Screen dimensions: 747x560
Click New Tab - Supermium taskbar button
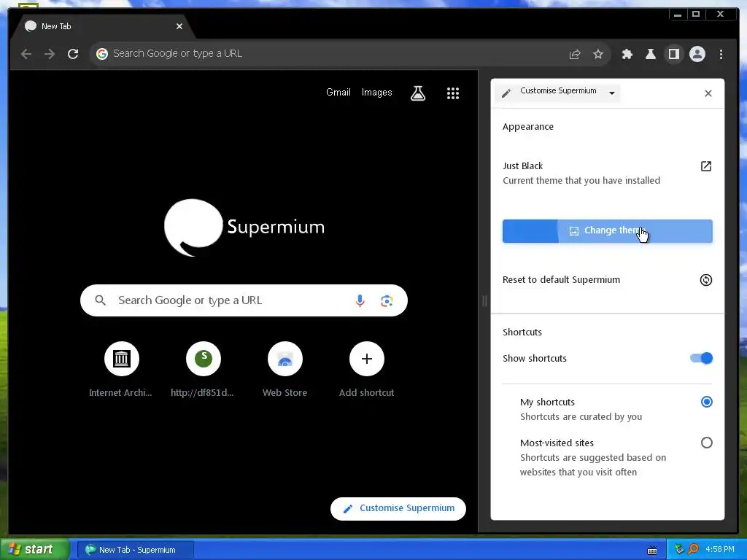click(x=136, y=550)
